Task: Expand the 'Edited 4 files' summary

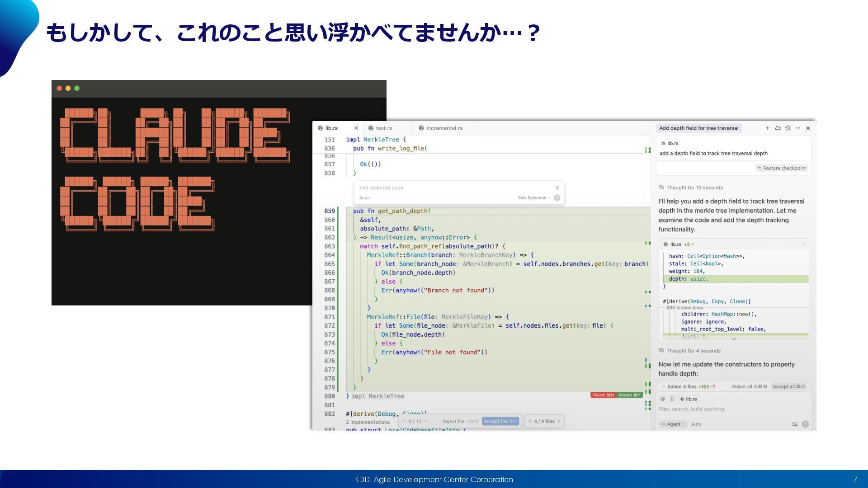Action: point(689,387)
